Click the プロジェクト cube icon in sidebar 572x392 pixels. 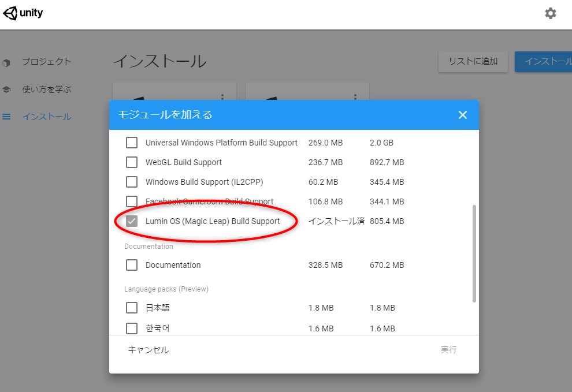tap(6, 62)
